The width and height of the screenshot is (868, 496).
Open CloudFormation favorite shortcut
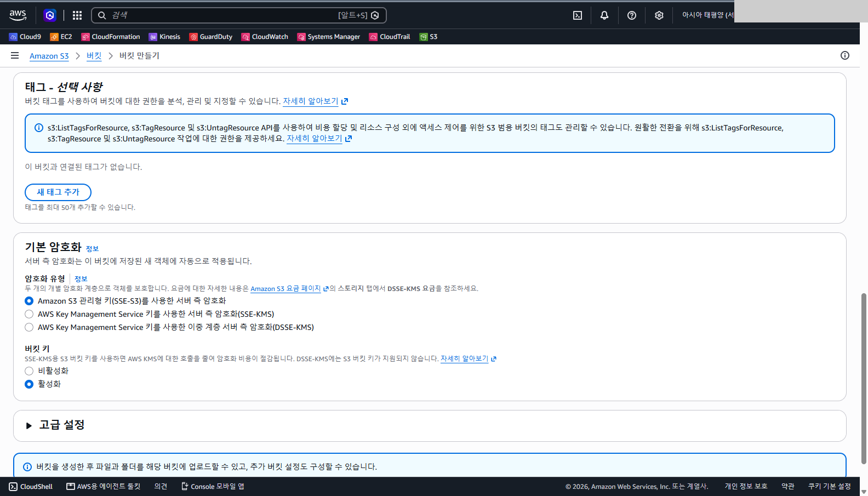pos(111,37)
